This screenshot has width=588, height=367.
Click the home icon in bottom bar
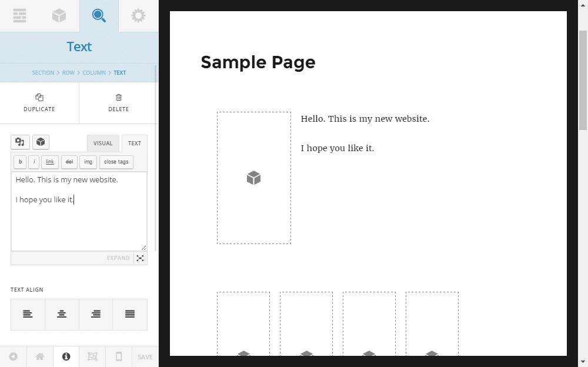pos(40,356)
